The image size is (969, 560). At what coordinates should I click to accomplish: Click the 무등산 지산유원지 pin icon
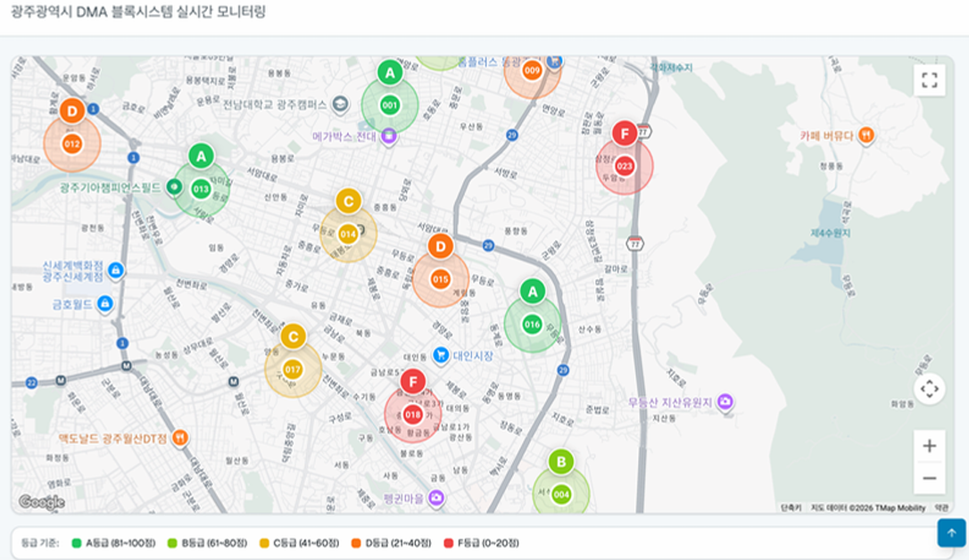[x=725, y=402]
